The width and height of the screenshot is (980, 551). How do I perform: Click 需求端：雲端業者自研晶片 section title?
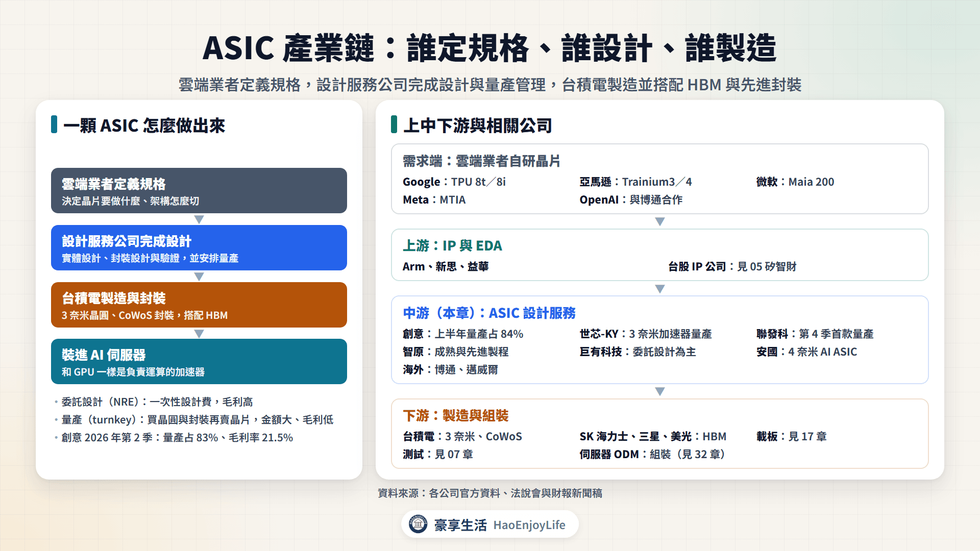tap(481, 161)
